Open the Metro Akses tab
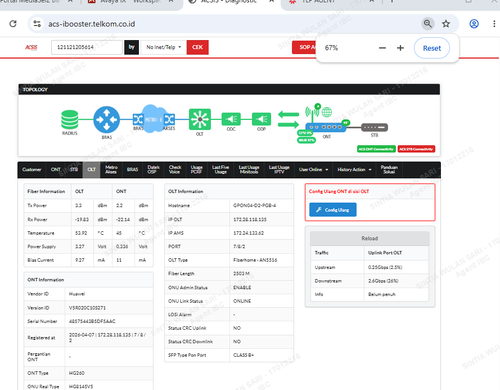The image size is (500, 390). 111,170
